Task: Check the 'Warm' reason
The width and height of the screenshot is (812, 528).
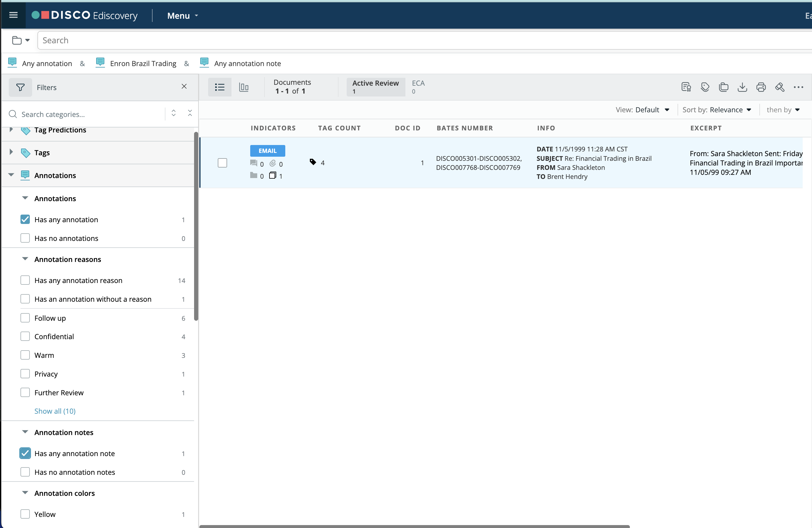Action: (25, 355)
